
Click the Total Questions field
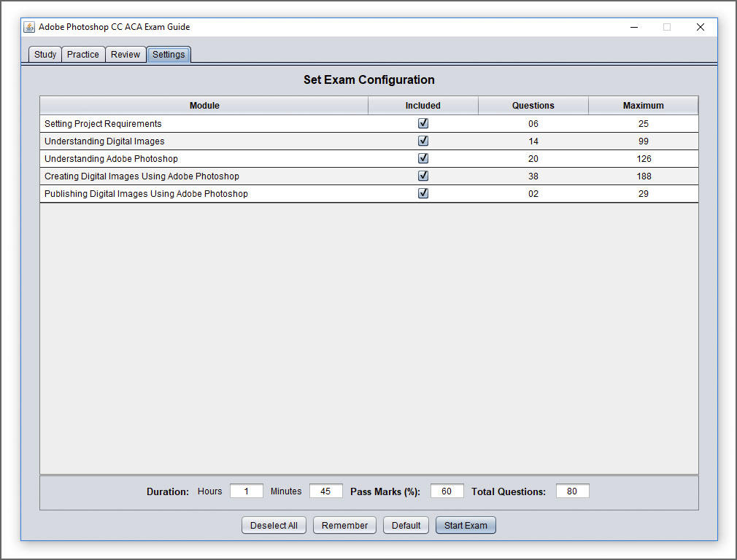click(573, 491)
